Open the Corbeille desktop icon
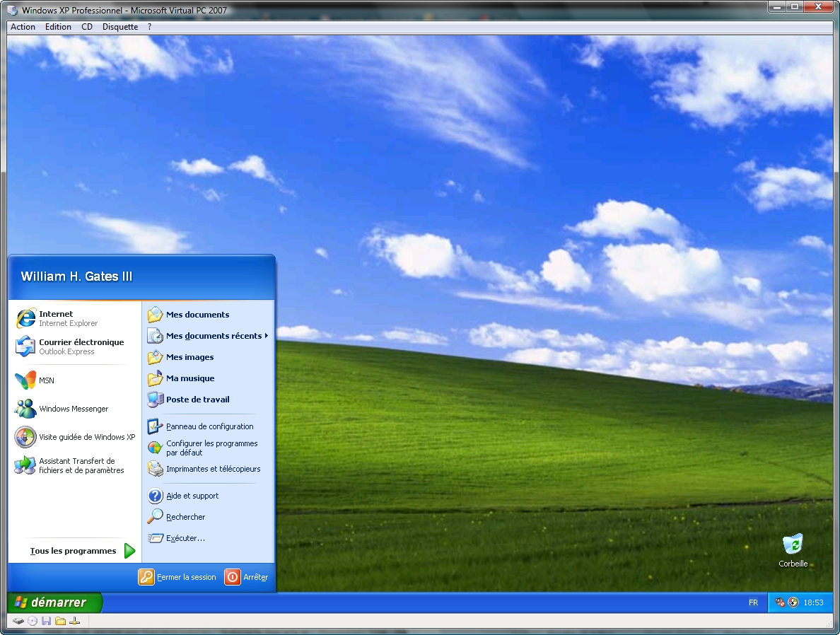This screenshot has height=635, width=840. (793, 550)
